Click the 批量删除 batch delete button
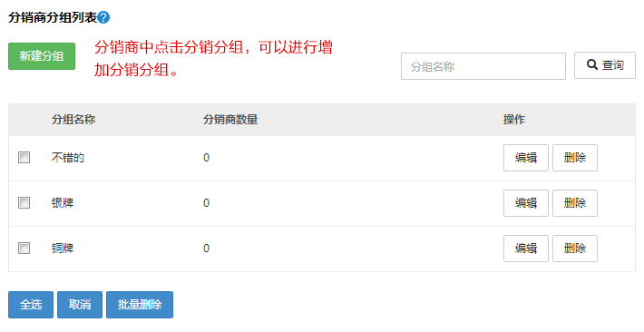Image resolution: width=644 pixels, height=332 pixels. pyautogui.click(x=140, y=305)
